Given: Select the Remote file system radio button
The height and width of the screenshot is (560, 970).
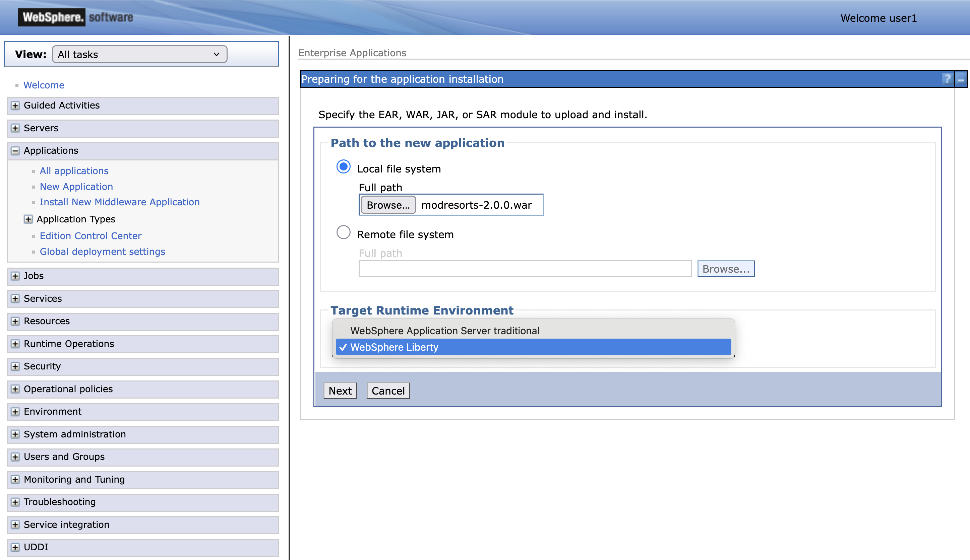Looking at the screenshot, I should [343, 232].
